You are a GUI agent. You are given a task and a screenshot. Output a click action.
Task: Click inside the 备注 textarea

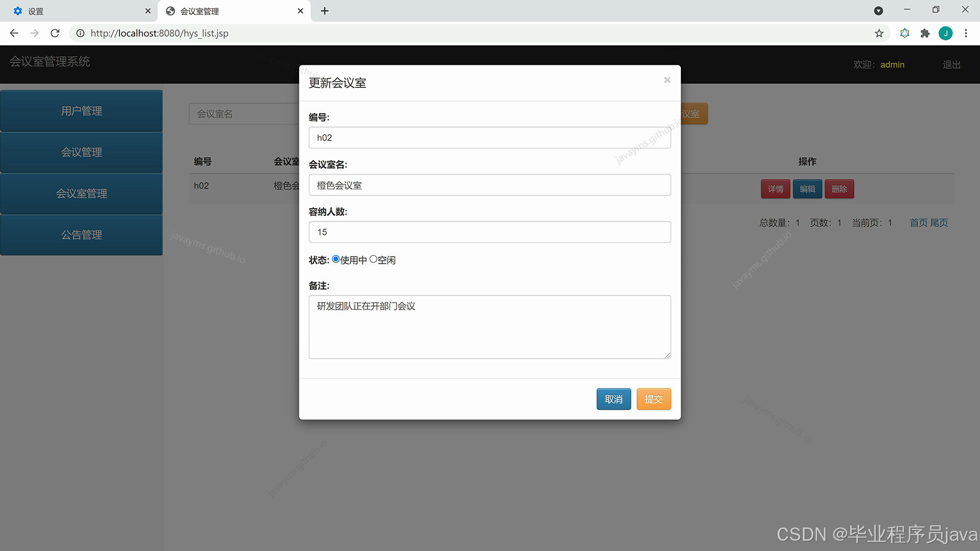tap(489, 327)
